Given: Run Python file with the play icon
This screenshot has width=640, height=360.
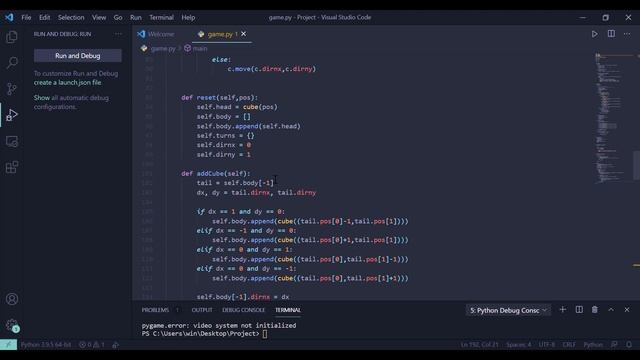Looking at the screenshot, I should (x=594, y=34).
